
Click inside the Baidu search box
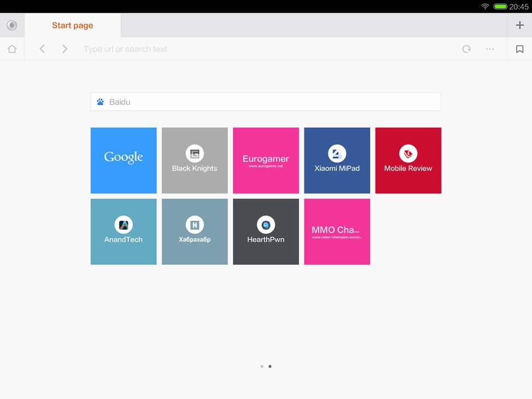(274, 102)
